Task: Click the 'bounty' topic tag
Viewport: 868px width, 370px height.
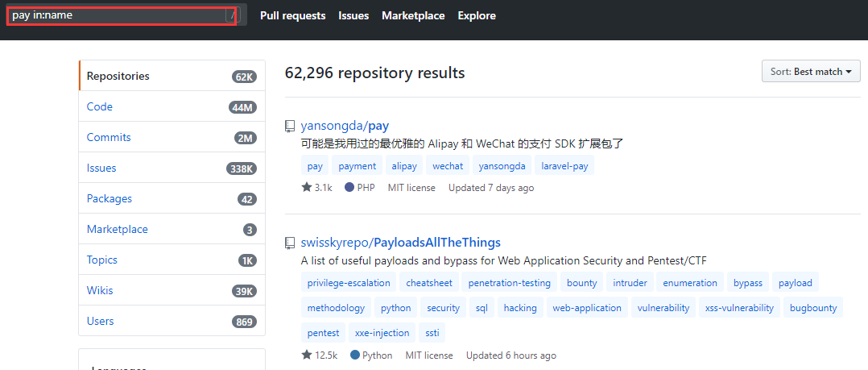Action: point(582,282)
